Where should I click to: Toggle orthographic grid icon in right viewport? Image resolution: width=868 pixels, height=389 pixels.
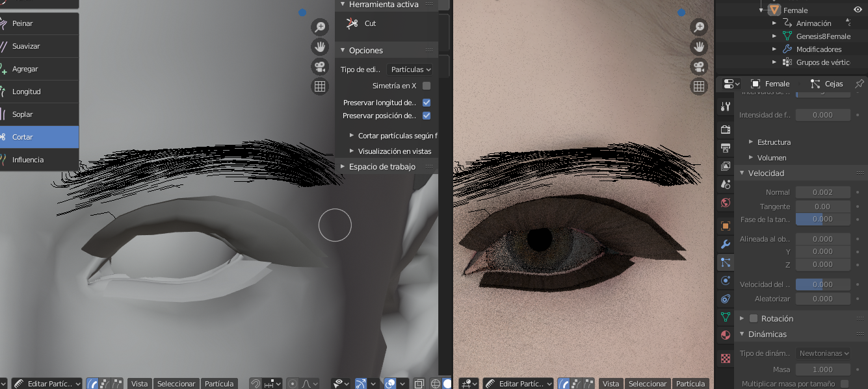(699, 86)
